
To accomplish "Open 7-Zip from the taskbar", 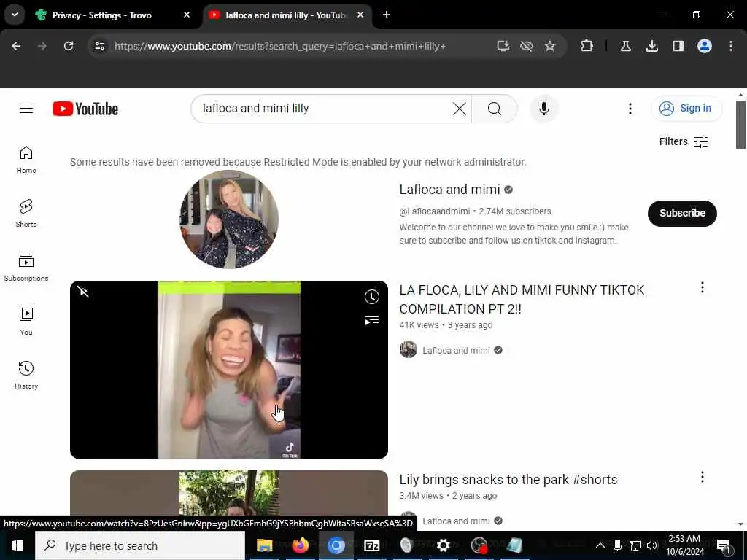I will pyautogui.click(x=371, y=545).
